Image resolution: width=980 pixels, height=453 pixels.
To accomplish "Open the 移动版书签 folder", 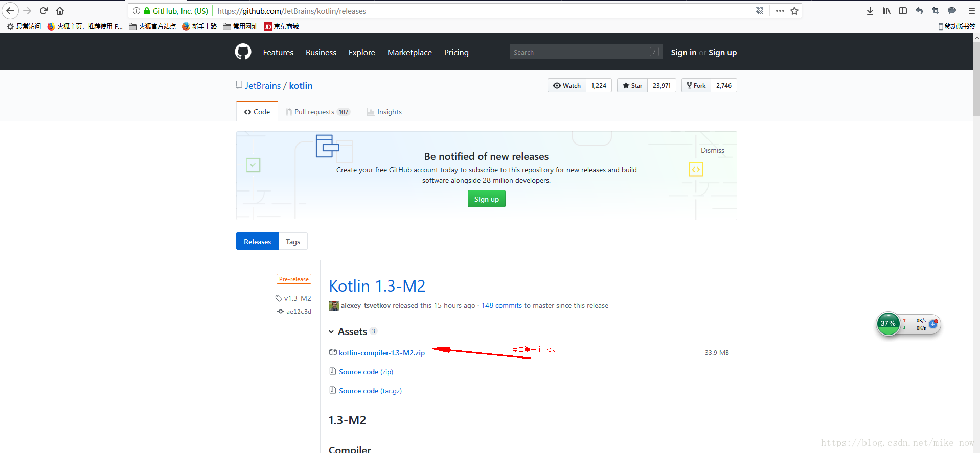I will (x=956, y=27).
